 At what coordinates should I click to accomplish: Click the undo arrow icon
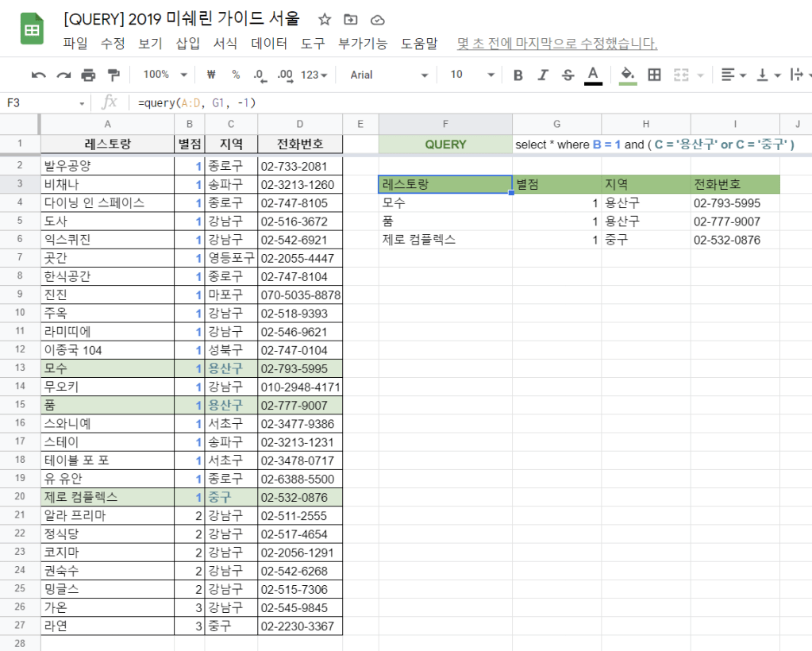click(x=39, y=75)
